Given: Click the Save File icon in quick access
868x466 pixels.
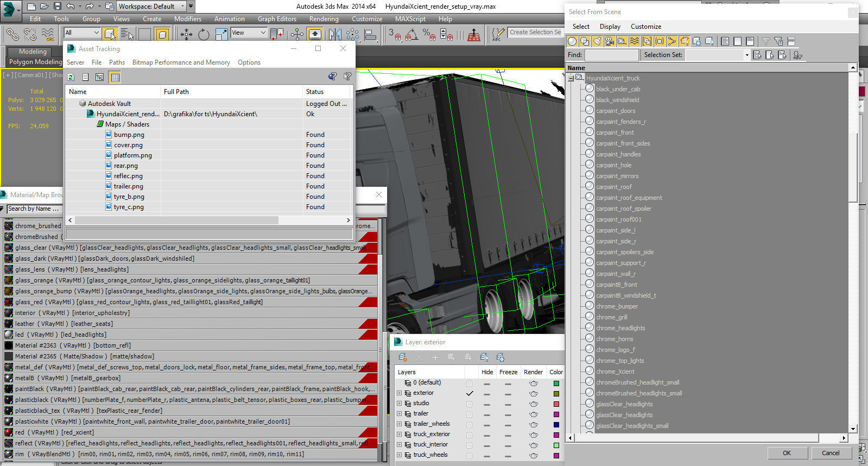Looking at the screenshot, I should (x=58, y=7).
